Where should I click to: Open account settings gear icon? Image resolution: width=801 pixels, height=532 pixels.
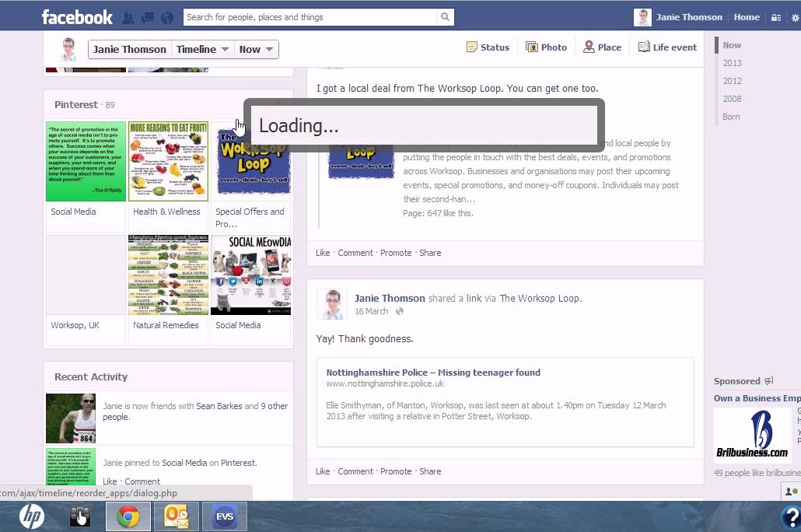(x=796, y=17)
